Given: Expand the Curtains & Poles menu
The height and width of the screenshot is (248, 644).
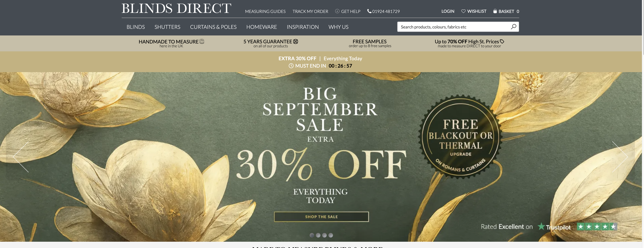Looking at the screenshot, I should 213,27.
